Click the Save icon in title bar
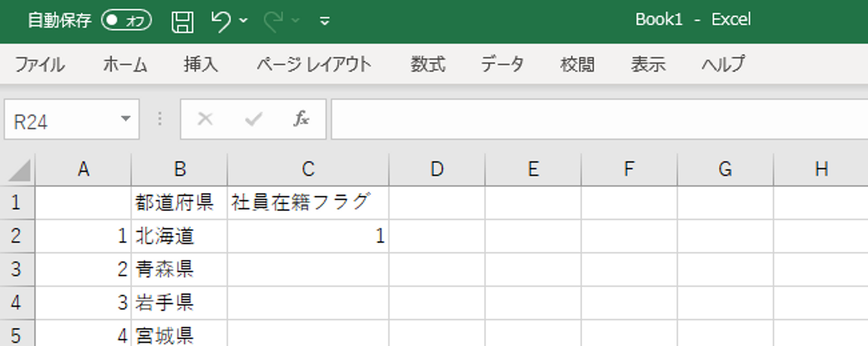 click(x=182, y=22)
